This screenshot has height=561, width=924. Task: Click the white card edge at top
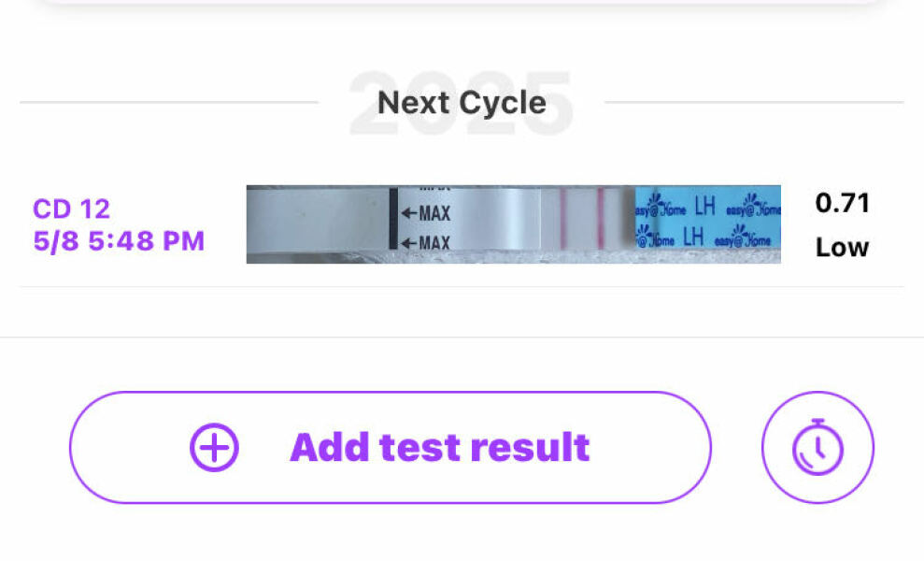(462, 4)
